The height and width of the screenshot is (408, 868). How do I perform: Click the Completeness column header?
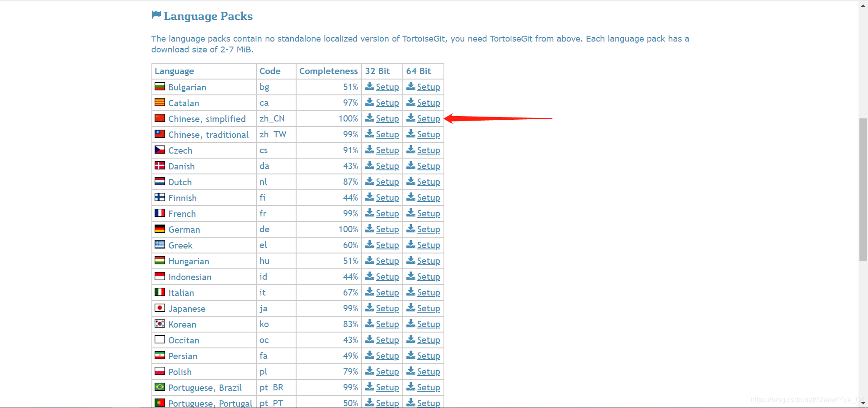(x=328, y=71)
